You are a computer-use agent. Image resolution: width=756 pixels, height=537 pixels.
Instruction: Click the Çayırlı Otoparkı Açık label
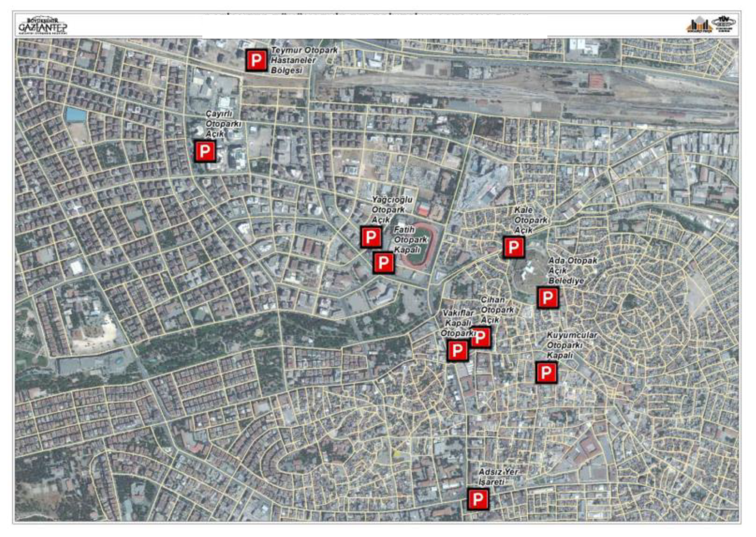[x=223, y=124]
